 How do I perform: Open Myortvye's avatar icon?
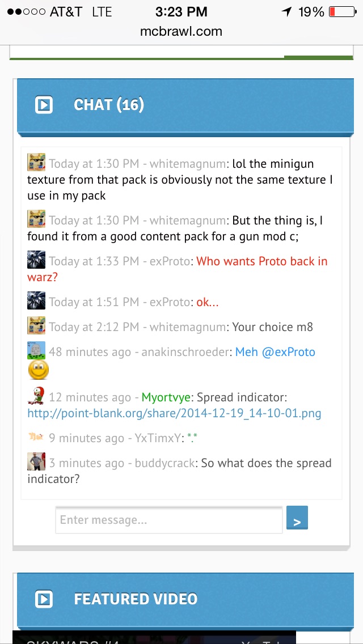36,396
